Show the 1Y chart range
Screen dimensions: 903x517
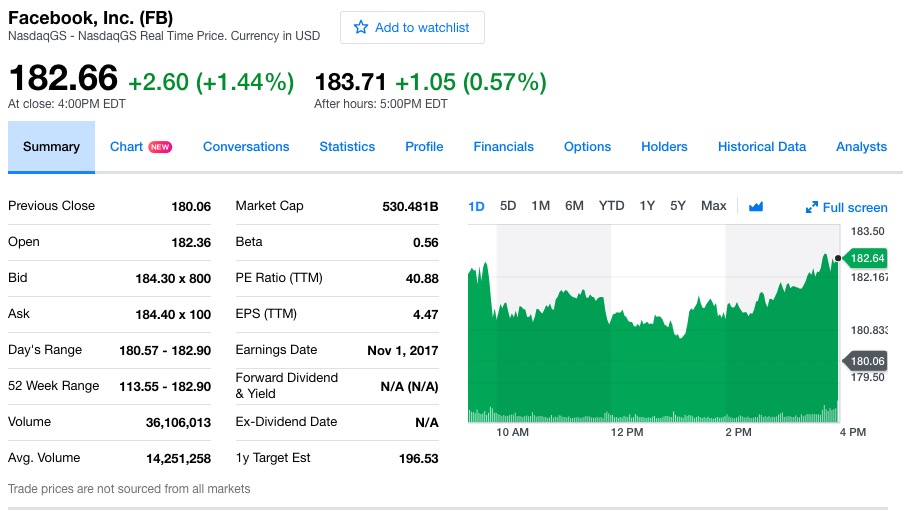point(647,206)
